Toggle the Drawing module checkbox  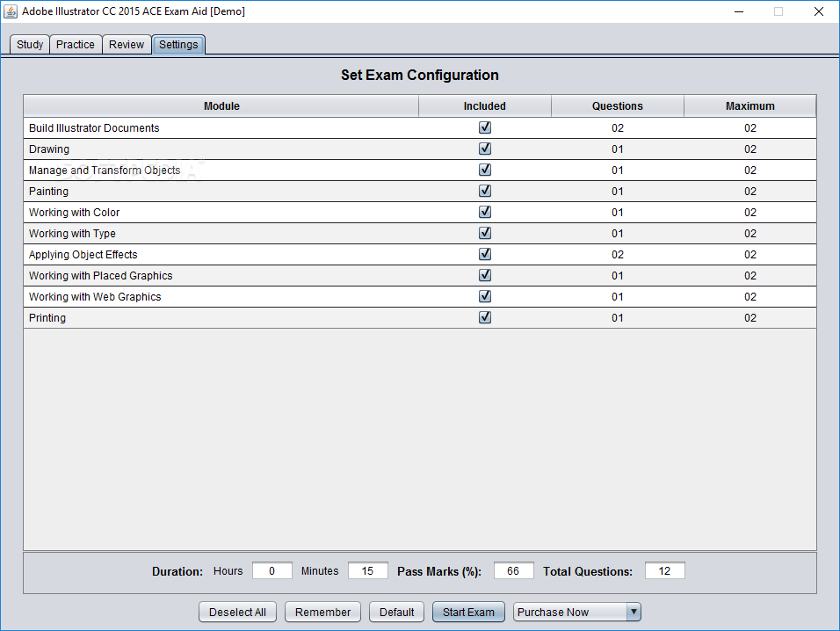pyautogui.click(x=485, y=149)
